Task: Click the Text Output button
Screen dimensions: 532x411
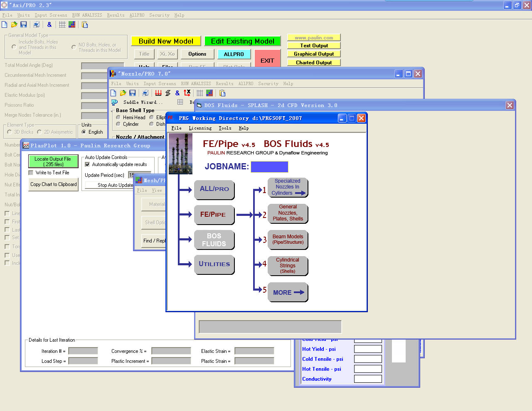Action: click(x=314, y=46)
